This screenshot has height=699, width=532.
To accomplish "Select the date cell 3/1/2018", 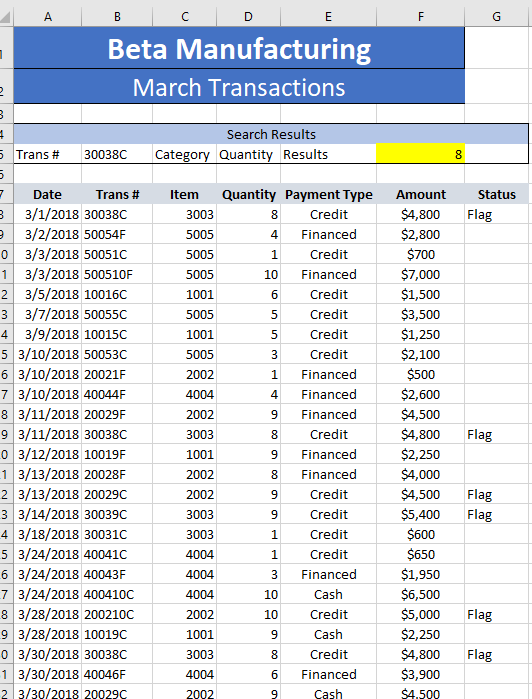I will [x=48, y=214].
